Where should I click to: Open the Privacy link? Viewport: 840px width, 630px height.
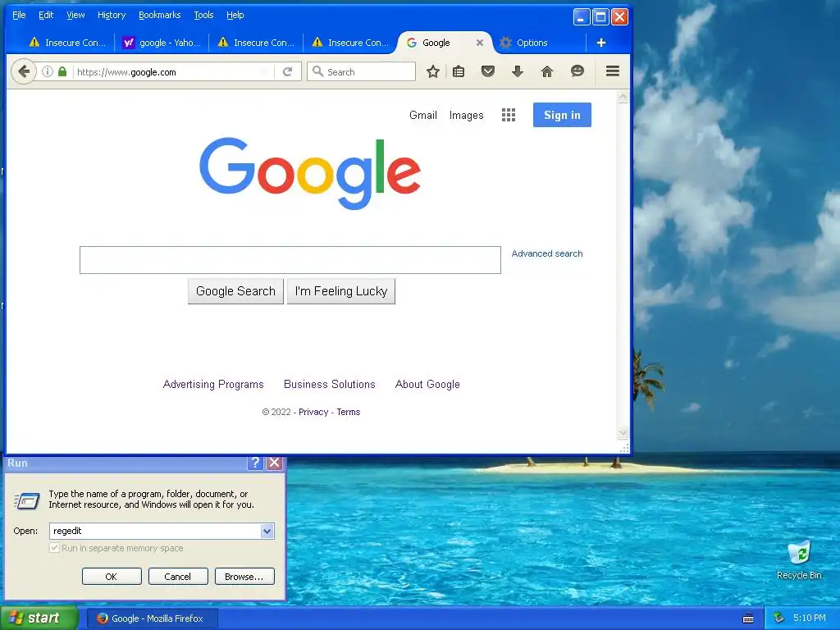tap(313, 412)
